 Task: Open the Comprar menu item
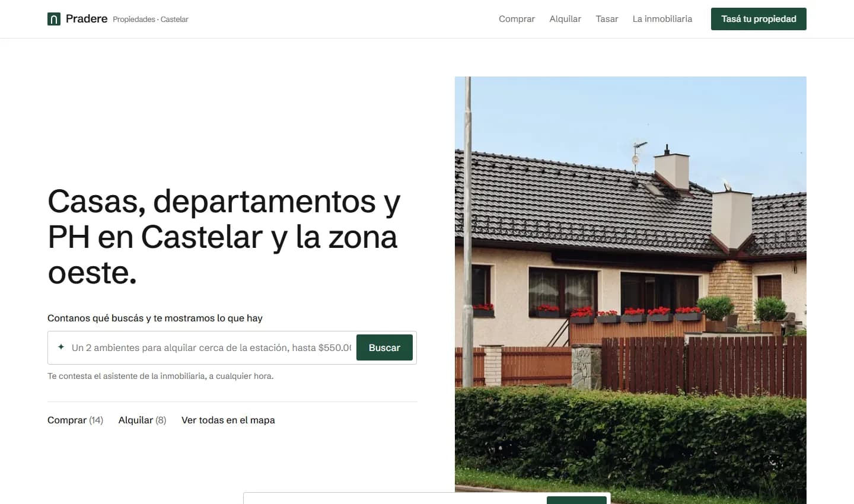click(517, 19)
